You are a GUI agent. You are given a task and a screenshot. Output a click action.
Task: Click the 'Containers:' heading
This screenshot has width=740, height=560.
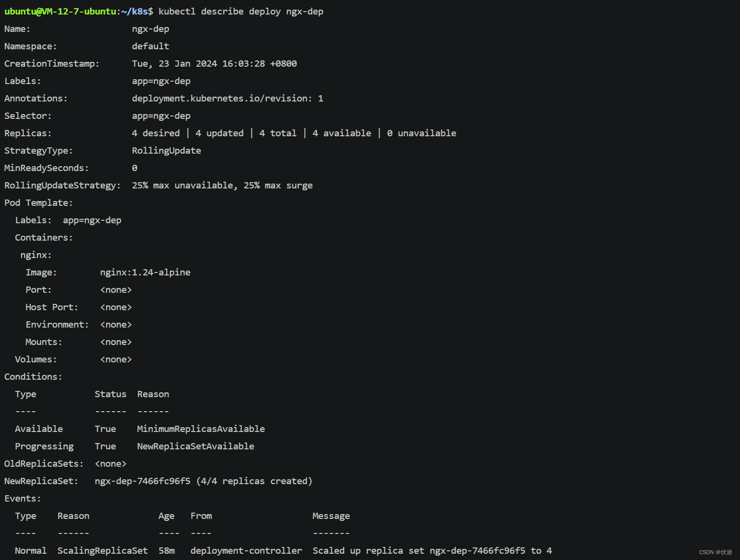(x=44, y=238)
